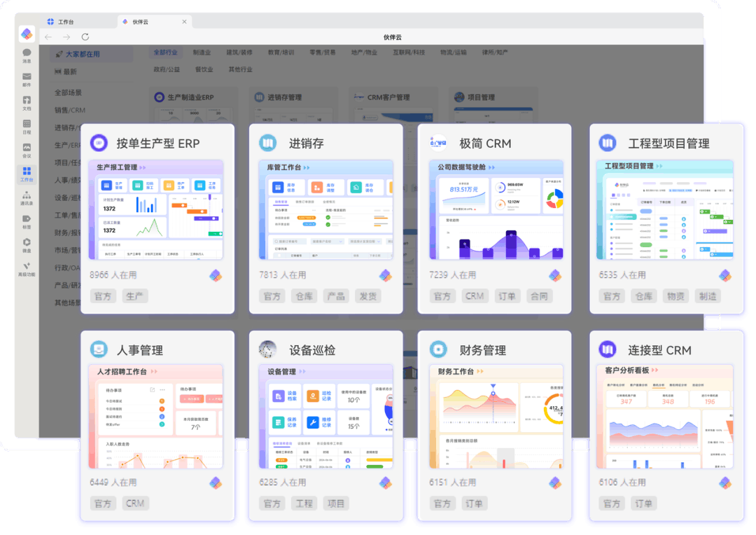This screenshot has height=535, width=756.
Task: Select the 其他行业 industry filter
Action: (241, 69)
